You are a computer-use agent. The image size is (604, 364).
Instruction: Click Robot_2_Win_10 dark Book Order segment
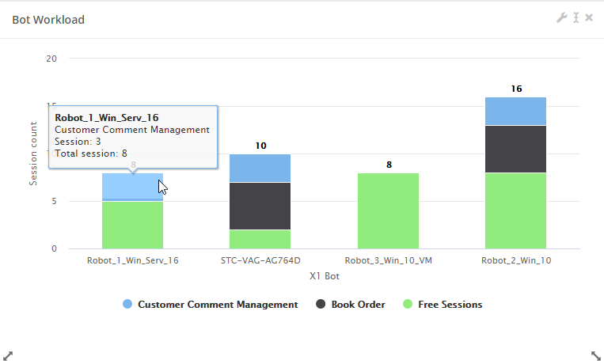[x=516, y=149]
